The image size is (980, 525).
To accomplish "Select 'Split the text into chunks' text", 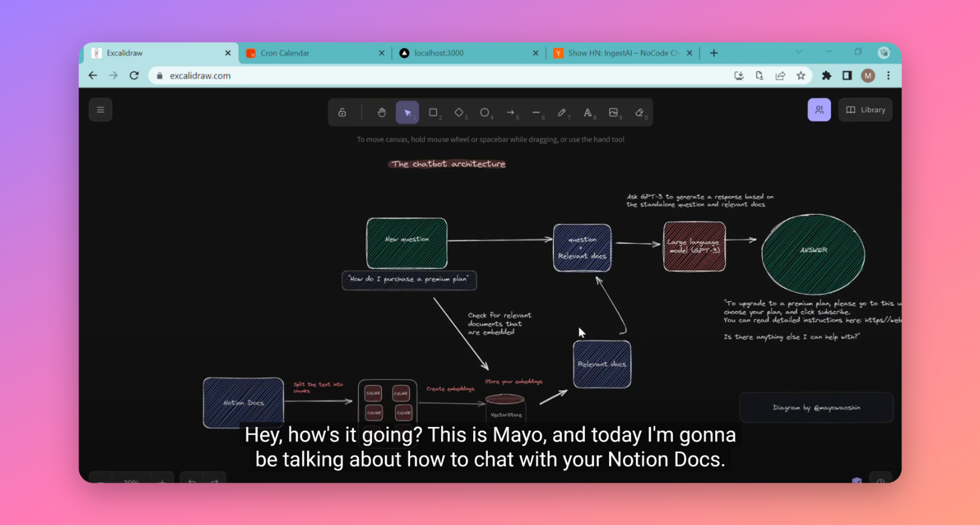I will [318, 387].
